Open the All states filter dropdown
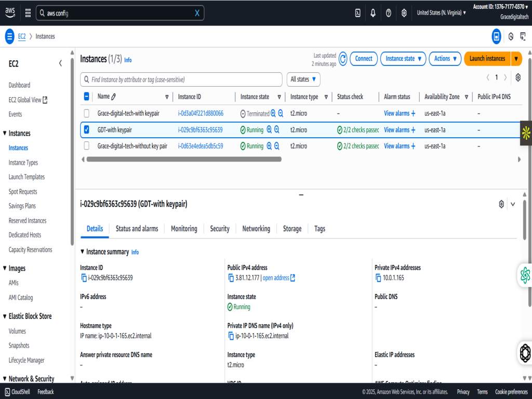This screenshot has height=399, width=532. point(303,79)
